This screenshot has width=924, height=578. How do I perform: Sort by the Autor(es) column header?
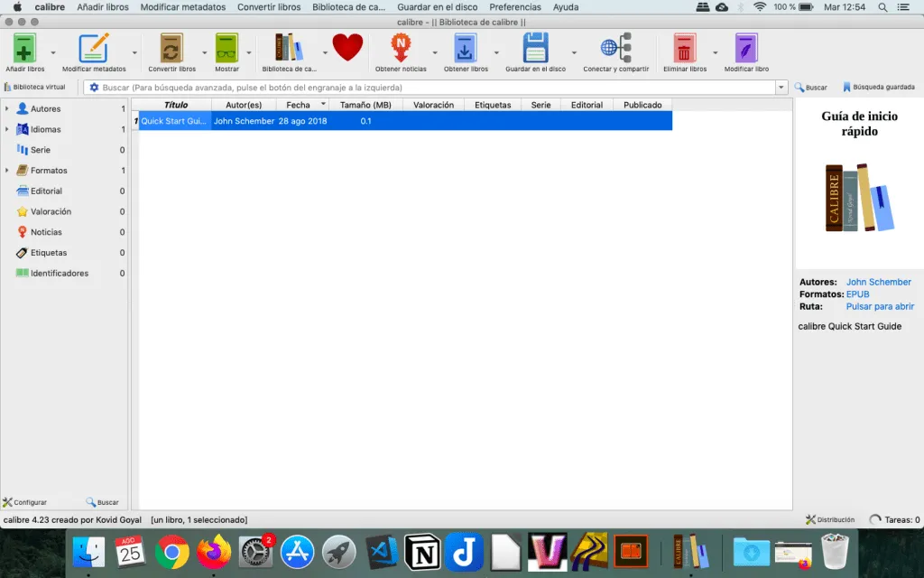[x=244, y=105]
